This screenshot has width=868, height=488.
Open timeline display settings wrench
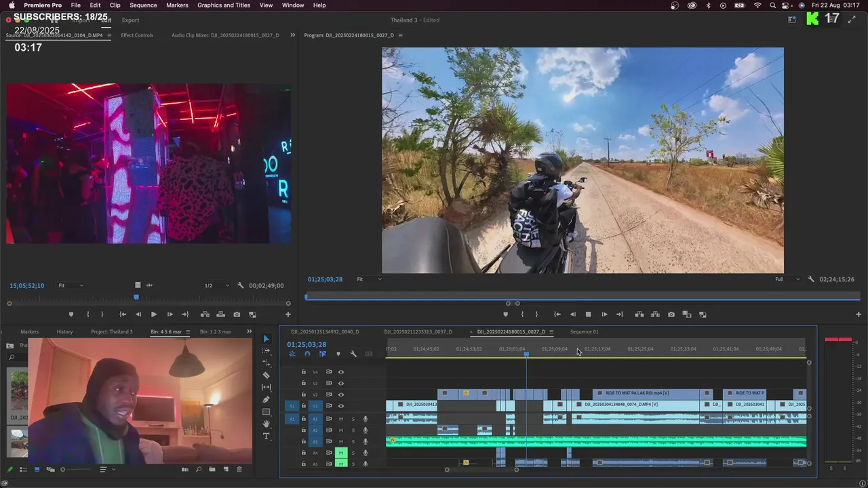[353, 354]
